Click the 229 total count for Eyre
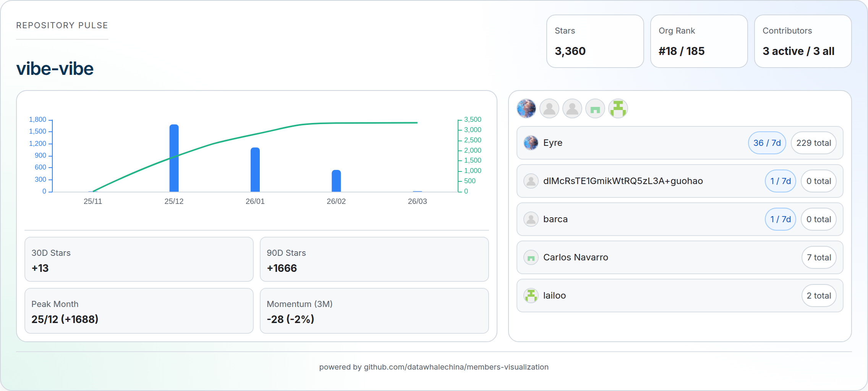Screen dimensions: 868x391 (x=814, y=142)
